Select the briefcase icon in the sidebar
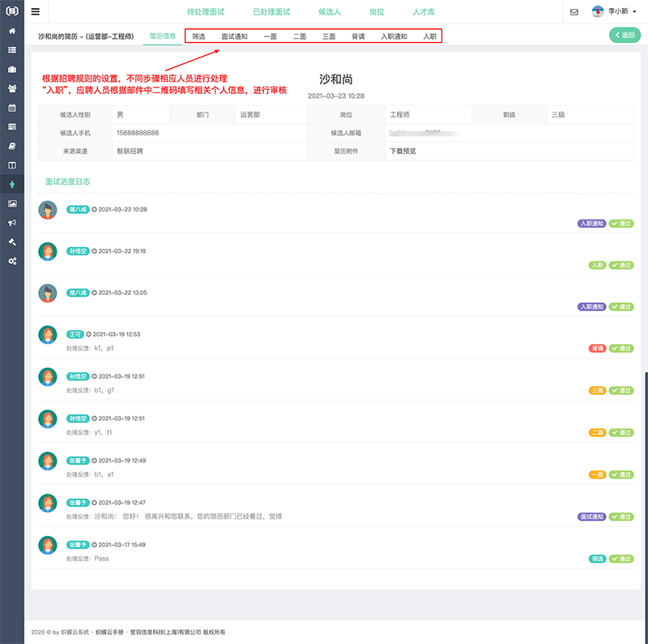This screenshot has height=644, width=648. coord(11,70)
